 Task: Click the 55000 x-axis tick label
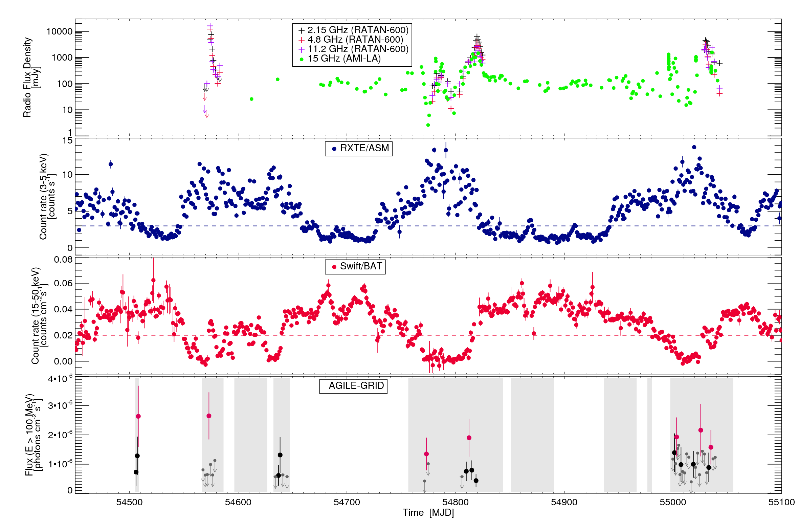coord(672,503)
